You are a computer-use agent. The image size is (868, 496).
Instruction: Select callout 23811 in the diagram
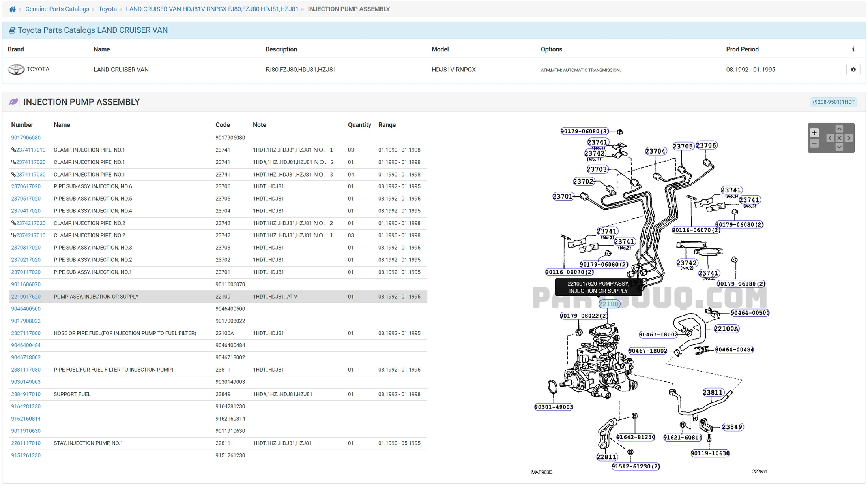[x=713, y=392]
